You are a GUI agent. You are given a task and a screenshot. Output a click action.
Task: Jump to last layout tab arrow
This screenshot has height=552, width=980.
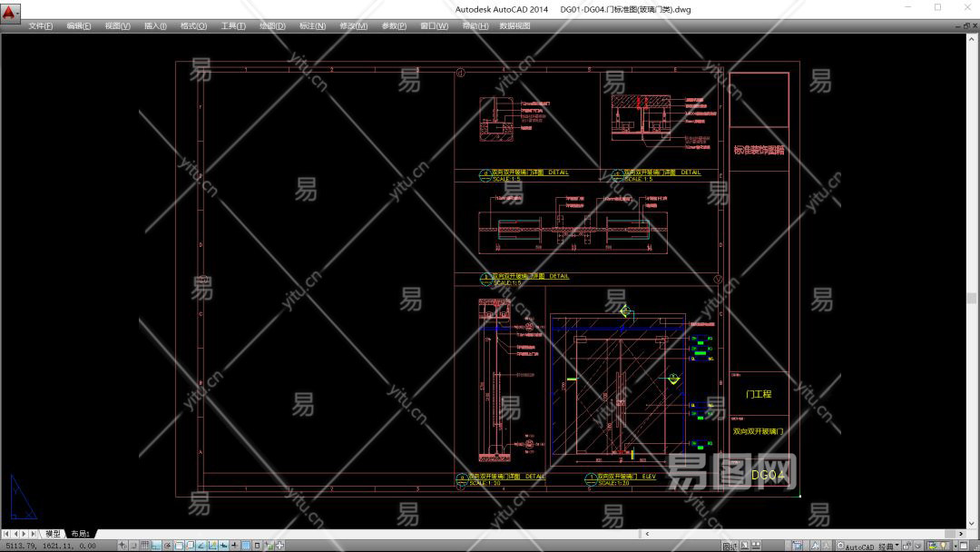[x=34, y=533]
